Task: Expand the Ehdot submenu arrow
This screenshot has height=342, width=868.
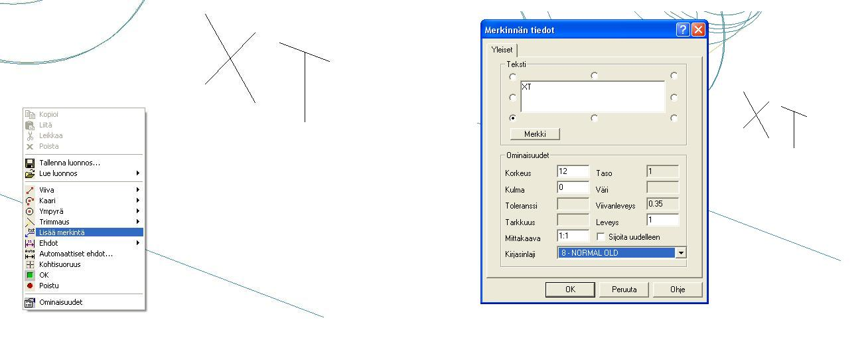Action: pos(138,243)
